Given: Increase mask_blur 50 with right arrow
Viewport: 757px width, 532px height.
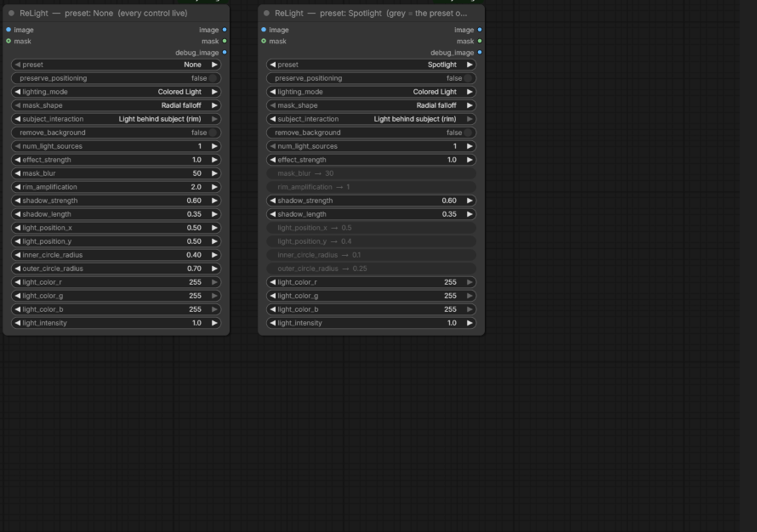Looking at the screenshot, I should click(214, 173).
